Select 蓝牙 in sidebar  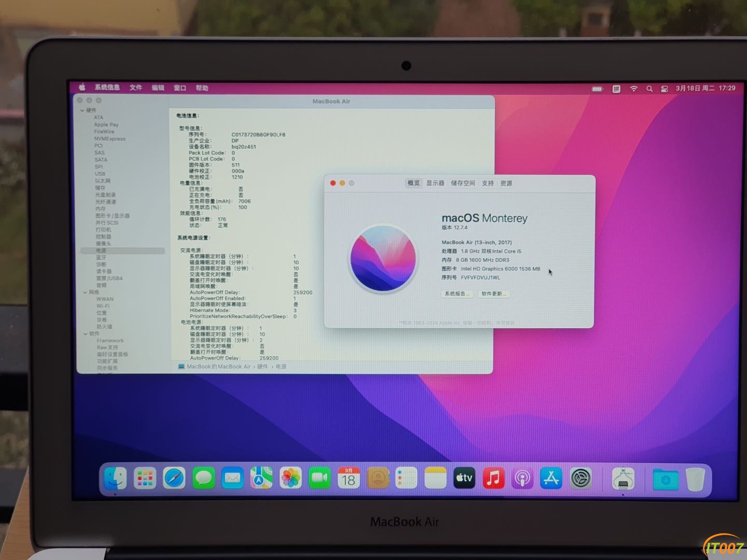101,257
